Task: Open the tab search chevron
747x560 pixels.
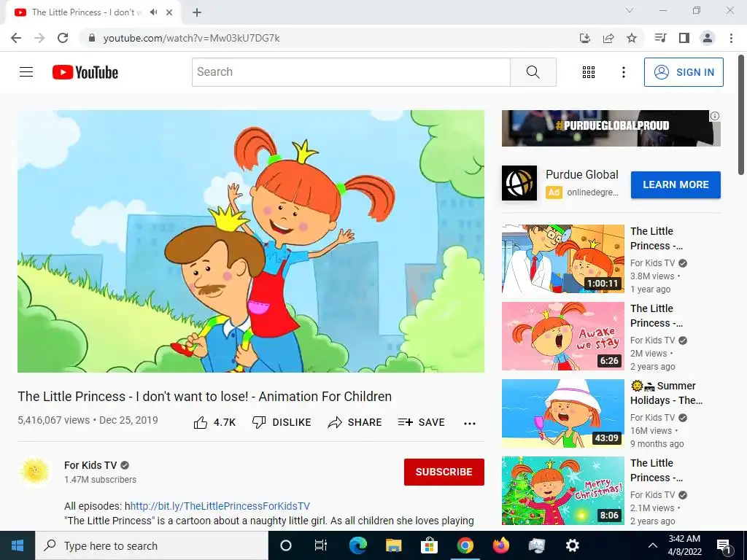Action: coord(630,10)
